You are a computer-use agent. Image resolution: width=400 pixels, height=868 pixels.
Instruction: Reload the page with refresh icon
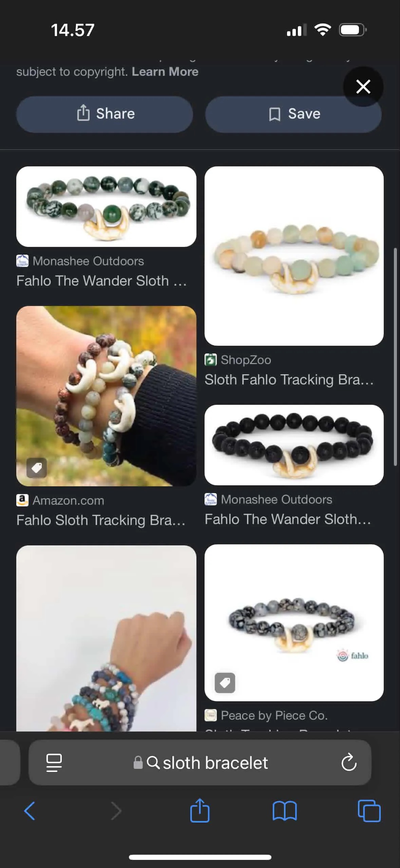tap(349, 762)
